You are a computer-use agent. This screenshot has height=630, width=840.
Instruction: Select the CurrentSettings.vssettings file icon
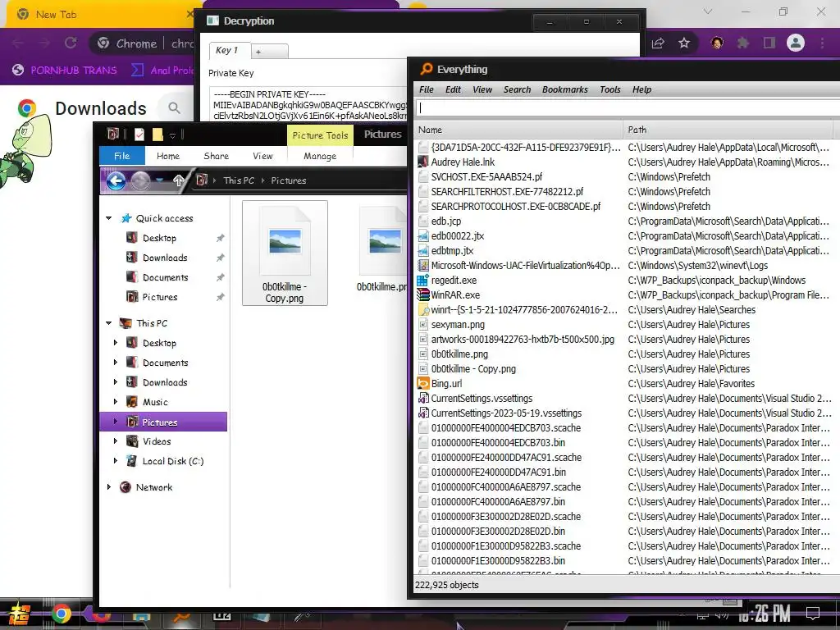(423, 398)
